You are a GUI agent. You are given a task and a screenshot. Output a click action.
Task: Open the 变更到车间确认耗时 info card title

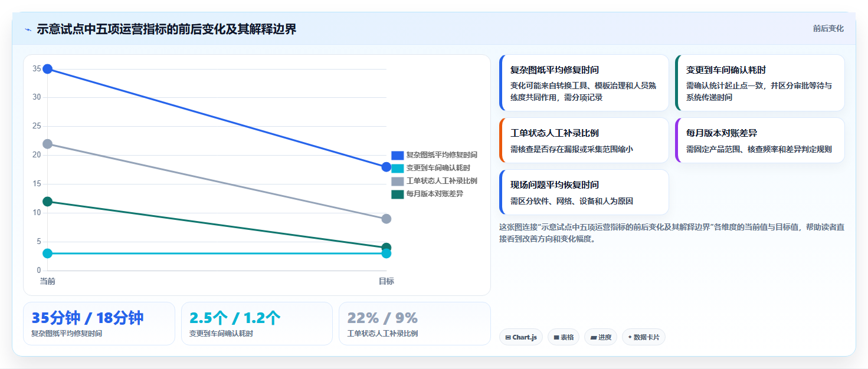click(726, 70)
